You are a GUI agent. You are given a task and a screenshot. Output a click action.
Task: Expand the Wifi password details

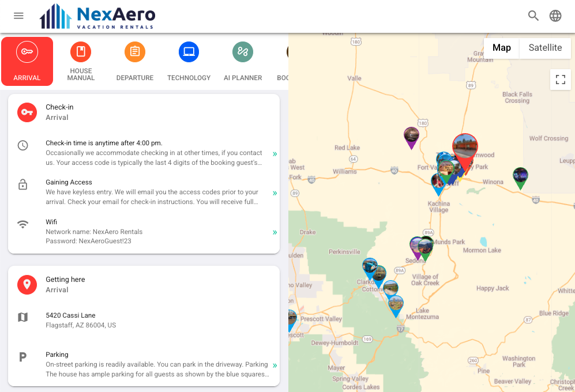click(x=275, y=232)
